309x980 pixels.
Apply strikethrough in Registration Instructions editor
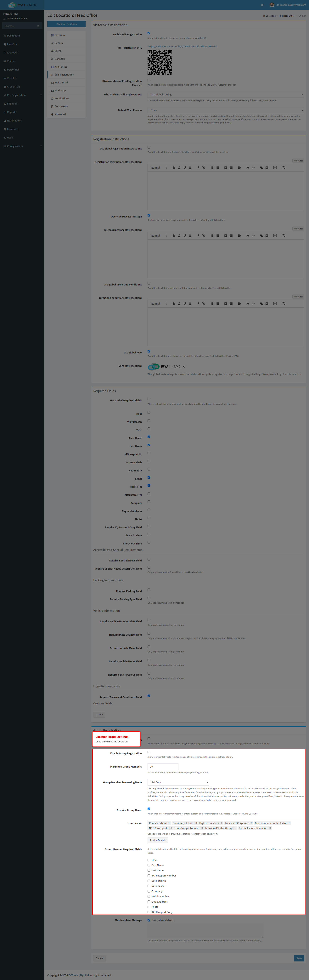[x=190, y=168]
